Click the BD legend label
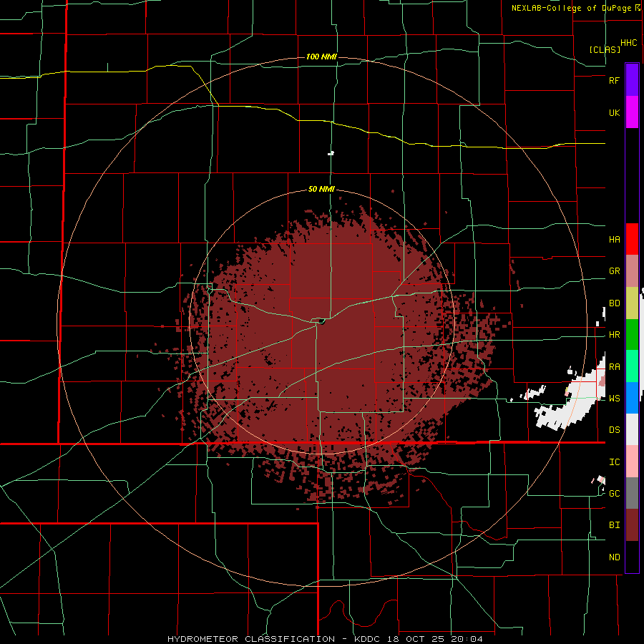 (615, 303)
